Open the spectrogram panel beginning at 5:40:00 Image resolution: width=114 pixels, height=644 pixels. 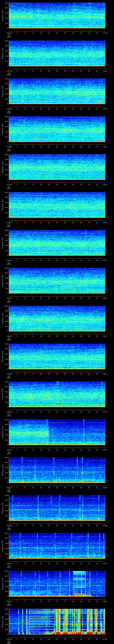tap(57, 16)
